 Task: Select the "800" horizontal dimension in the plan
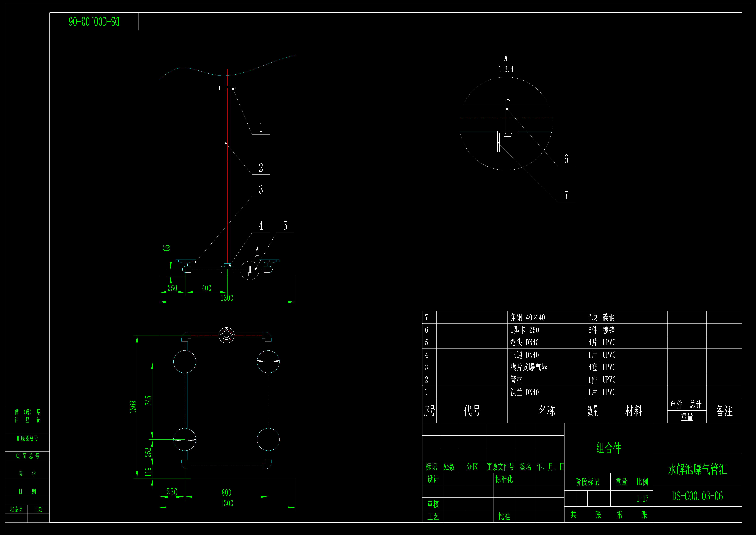(227, 493)
